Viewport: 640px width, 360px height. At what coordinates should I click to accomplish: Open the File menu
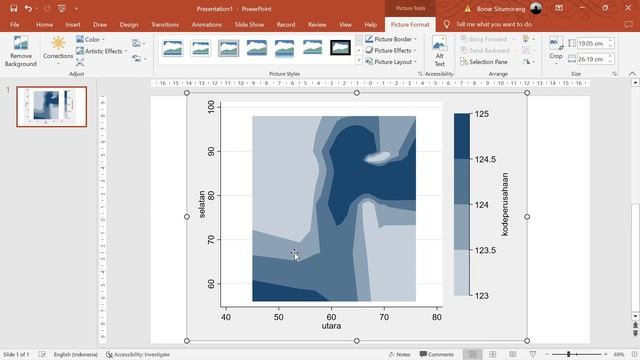point(15,24)
